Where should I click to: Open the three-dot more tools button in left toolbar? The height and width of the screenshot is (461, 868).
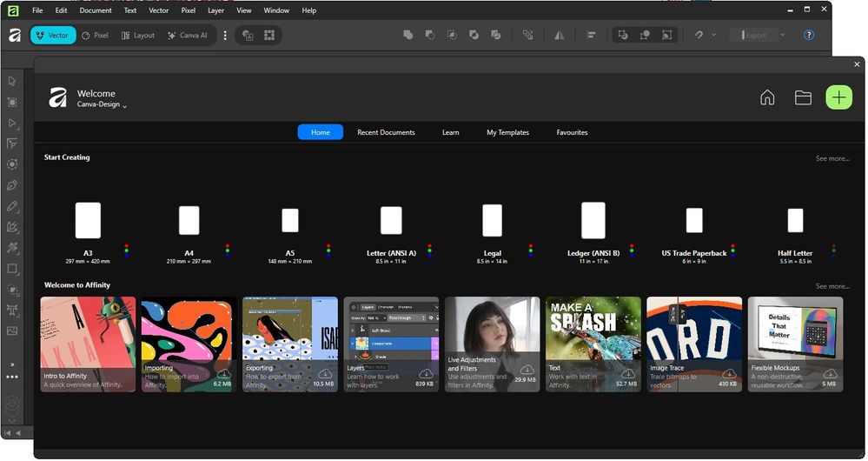[12, 377]
